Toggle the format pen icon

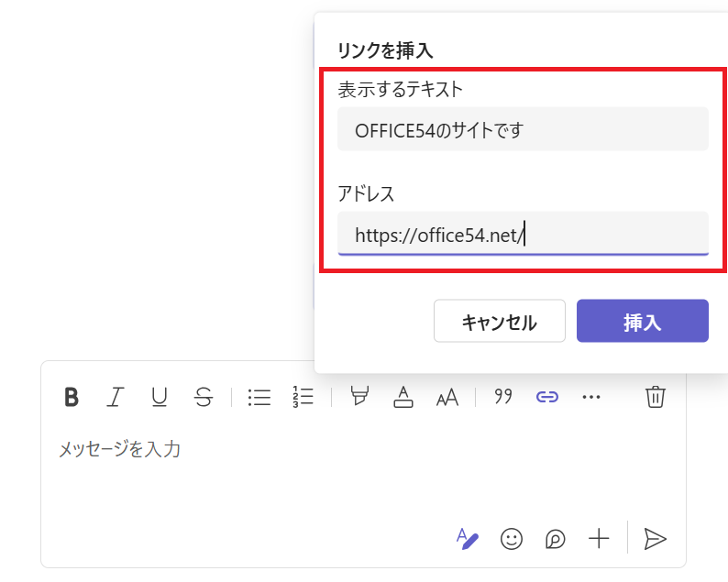tap(467, 539)
